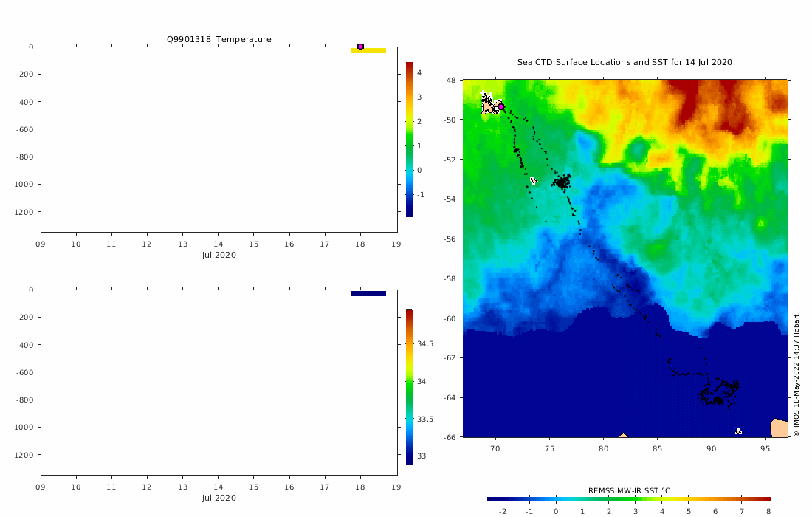
Task: Click the dense track cluster near 91°E, 64°S
Action: pos(719,393)
